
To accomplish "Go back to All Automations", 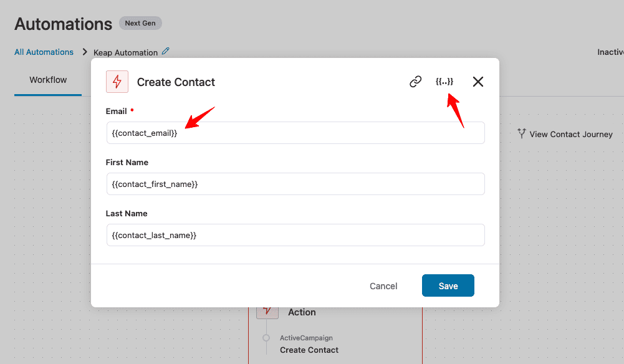I will coord(44,52).
